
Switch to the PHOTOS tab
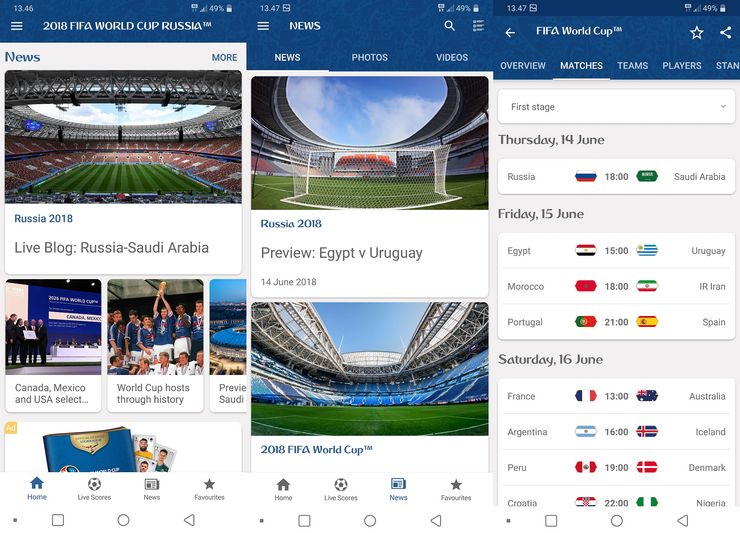(x=370, y=58)
